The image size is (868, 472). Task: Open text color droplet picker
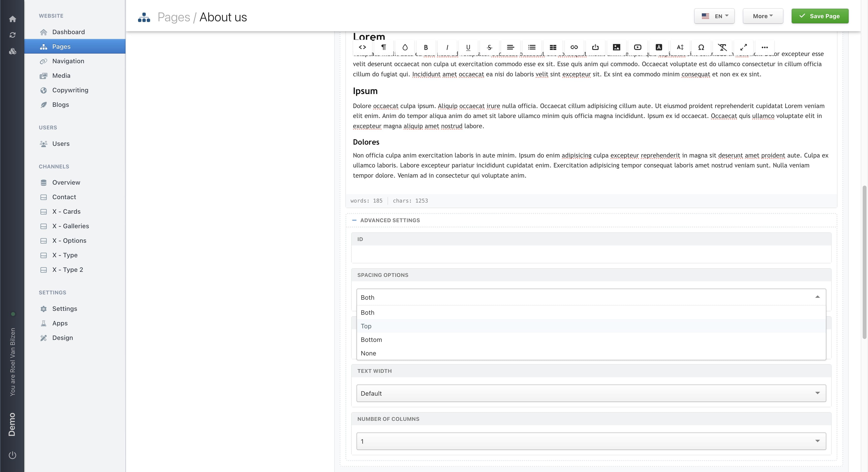pos(405,47)
